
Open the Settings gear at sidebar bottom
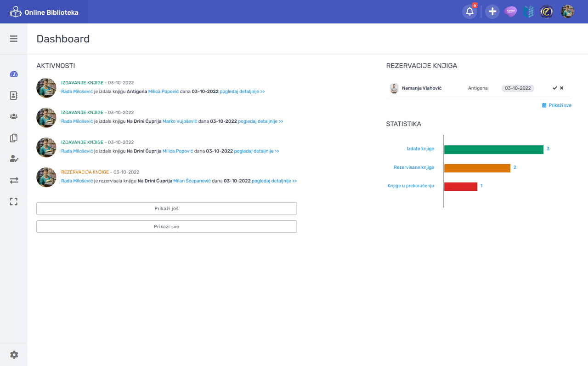click(x=14, y=355)
